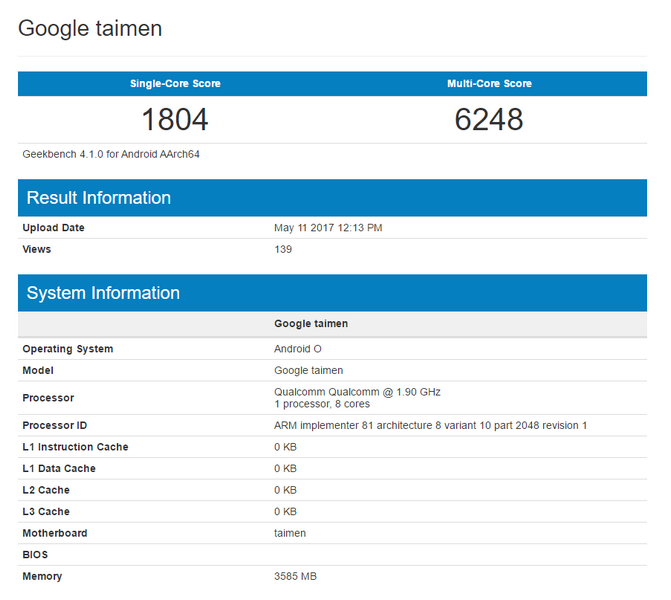Click the L1 Instruction Cache label

(75, 447)
